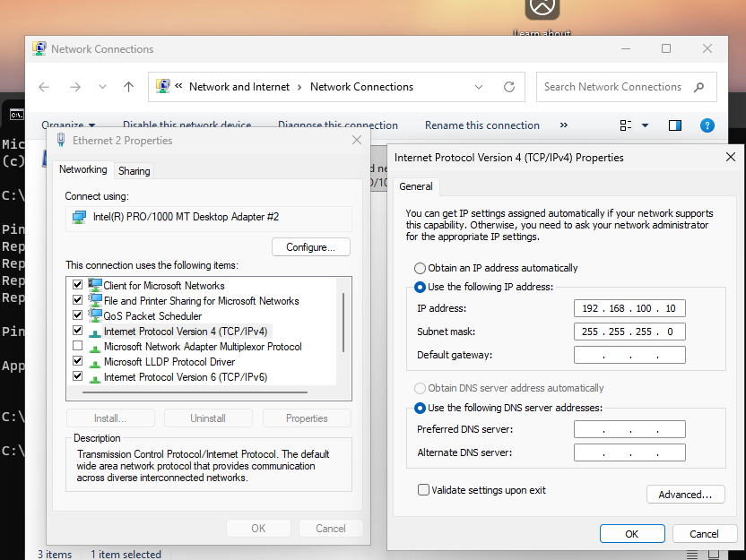Toggle the preview pane icon
This screenshot has height=560, width=746.
(x=675, y=125)
